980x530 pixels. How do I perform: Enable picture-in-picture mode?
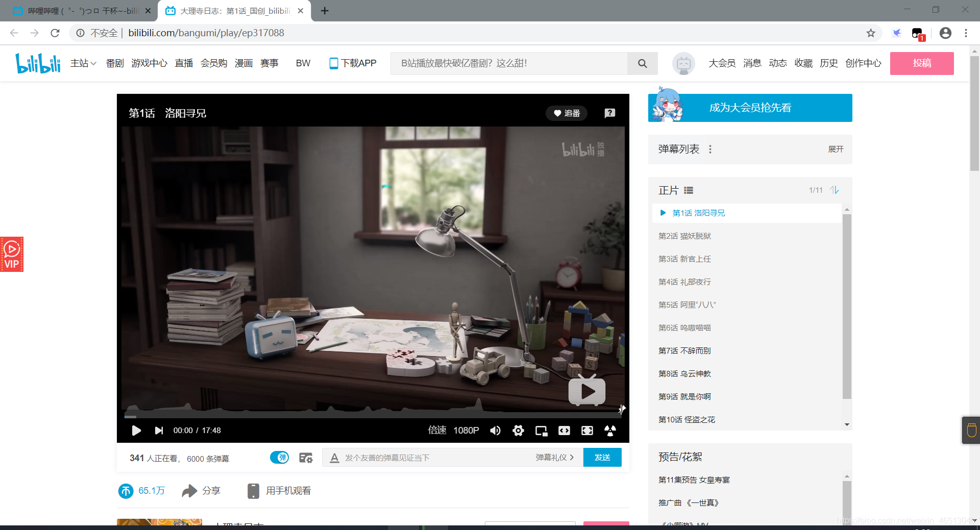[541, 431]
